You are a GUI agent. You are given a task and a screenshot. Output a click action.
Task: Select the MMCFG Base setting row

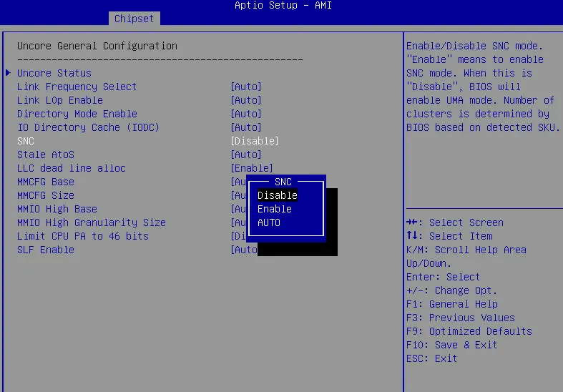(46, 182)
